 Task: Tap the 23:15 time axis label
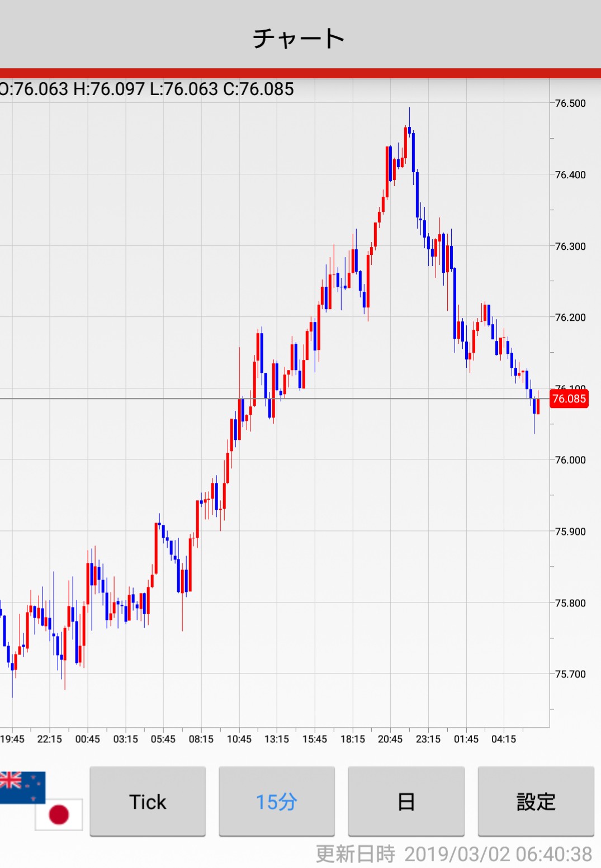428,739
